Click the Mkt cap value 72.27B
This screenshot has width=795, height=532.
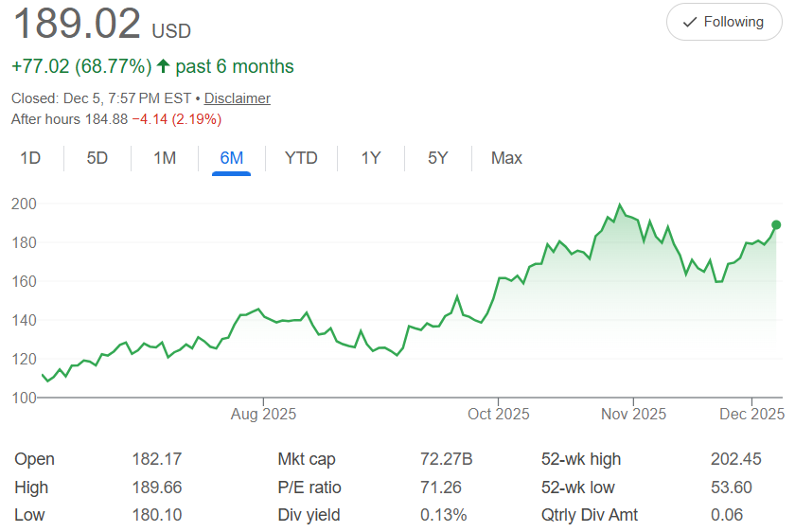(446, 459)
